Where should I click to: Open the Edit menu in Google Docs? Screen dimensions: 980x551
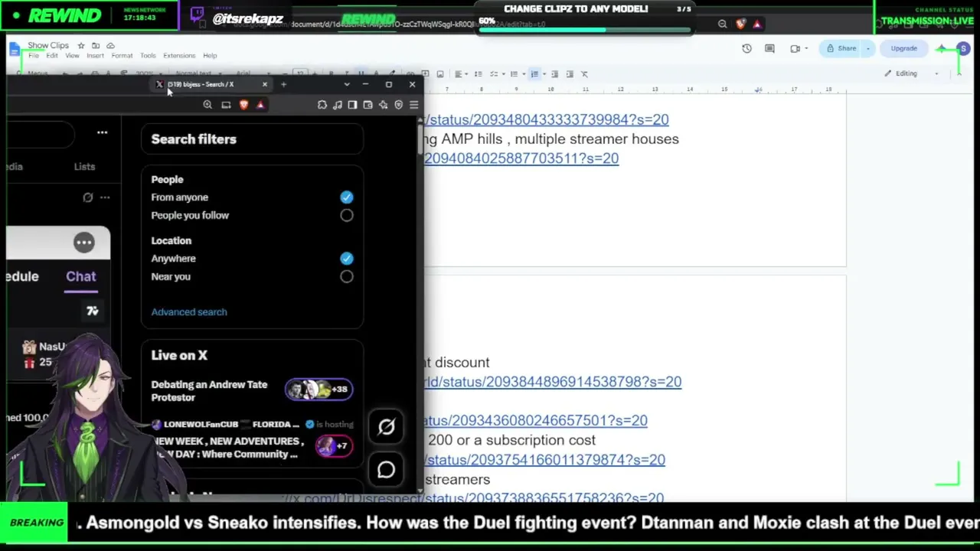52,56
